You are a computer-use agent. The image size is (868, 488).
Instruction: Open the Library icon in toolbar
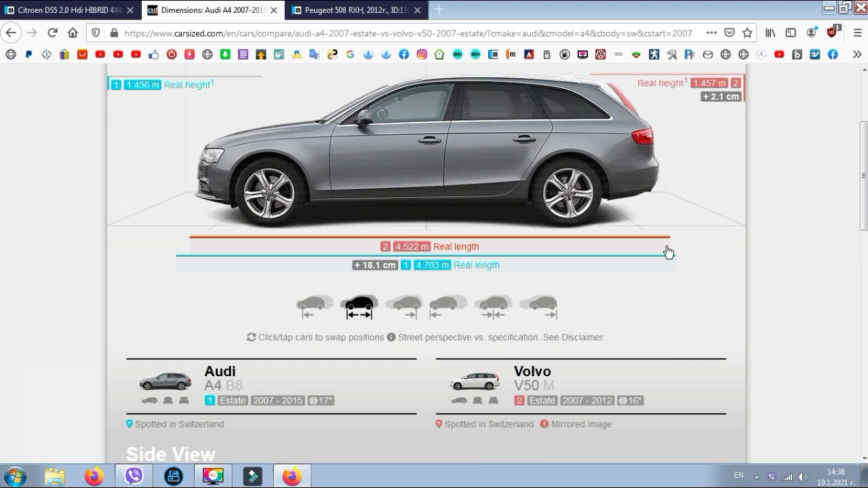click(770, 33)
